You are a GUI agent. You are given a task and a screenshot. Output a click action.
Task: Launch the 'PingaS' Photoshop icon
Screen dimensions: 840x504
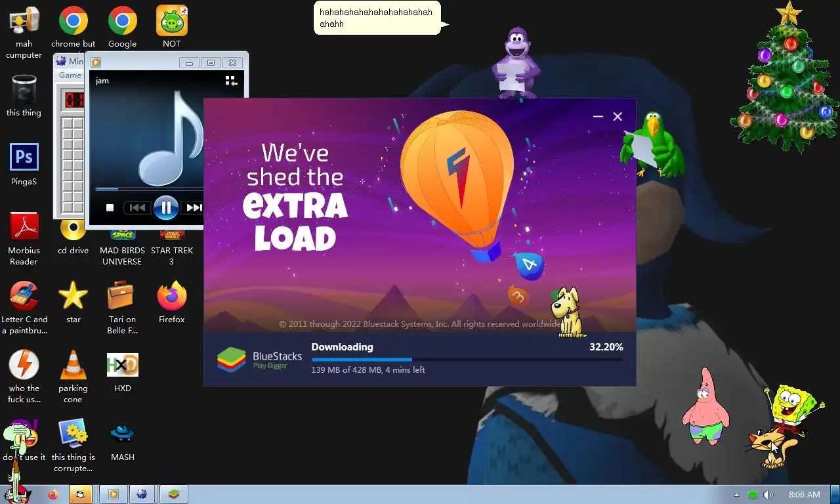point(24,165)
